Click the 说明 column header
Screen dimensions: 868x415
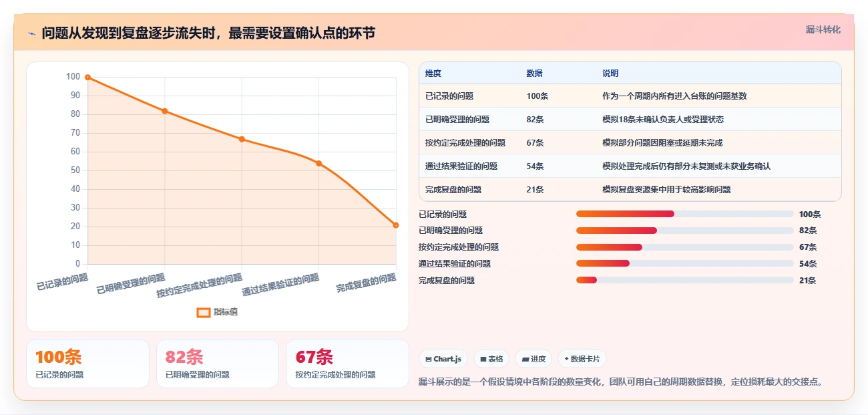pos(610,74)
